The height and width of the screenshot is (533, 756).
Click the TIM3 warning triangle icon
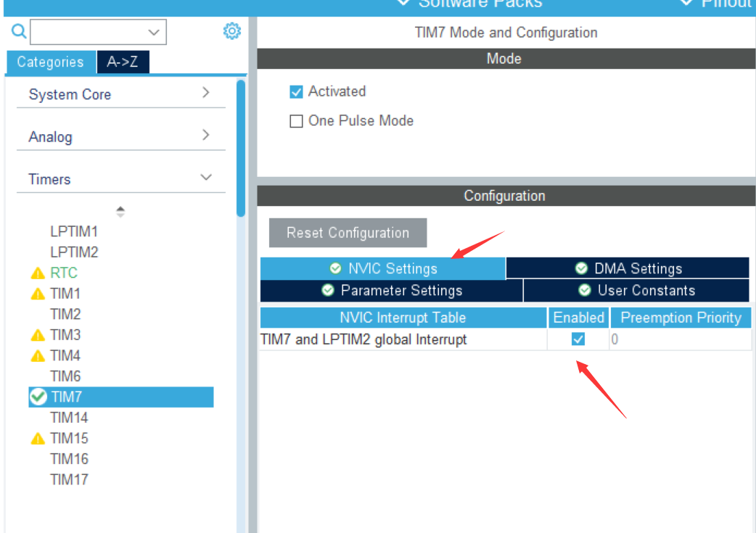pyautogui.click(x=38, y=335)
